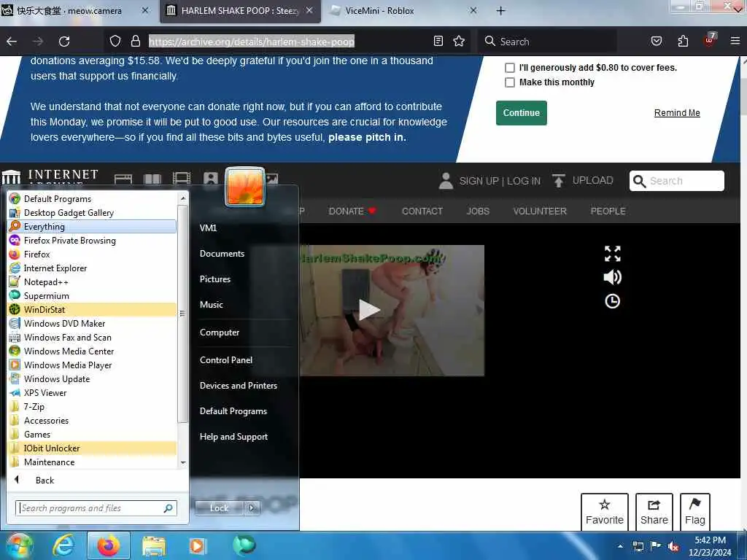747x560 pixels.
Task: Focus the Search programs and files box
Action: coord(96,508)
